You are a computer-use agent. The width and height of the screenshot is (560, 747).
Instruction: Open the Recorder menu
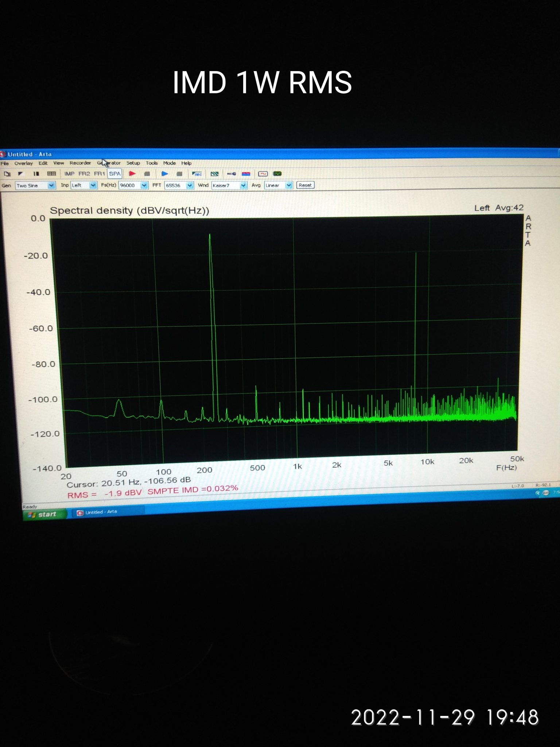[x=80, y=163]
